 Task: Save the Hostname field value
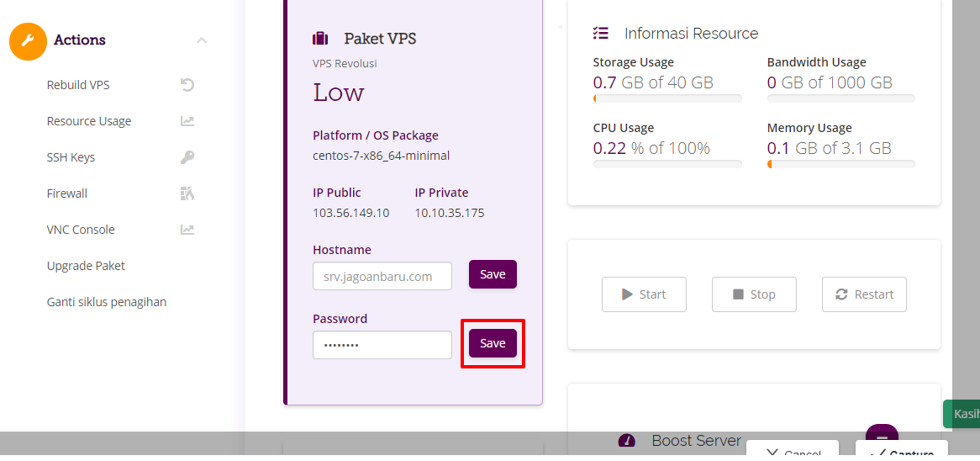point(493,274)
